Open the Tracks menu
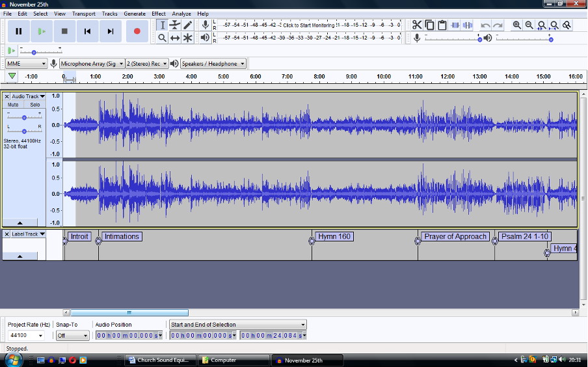This screenshot has height=367, width=588. [109, 14]
